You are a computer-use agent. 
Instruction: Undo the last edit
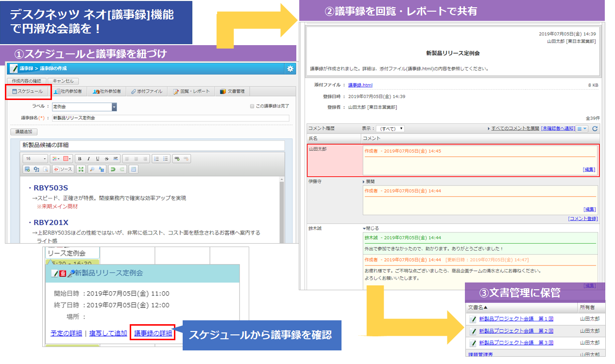113,169
